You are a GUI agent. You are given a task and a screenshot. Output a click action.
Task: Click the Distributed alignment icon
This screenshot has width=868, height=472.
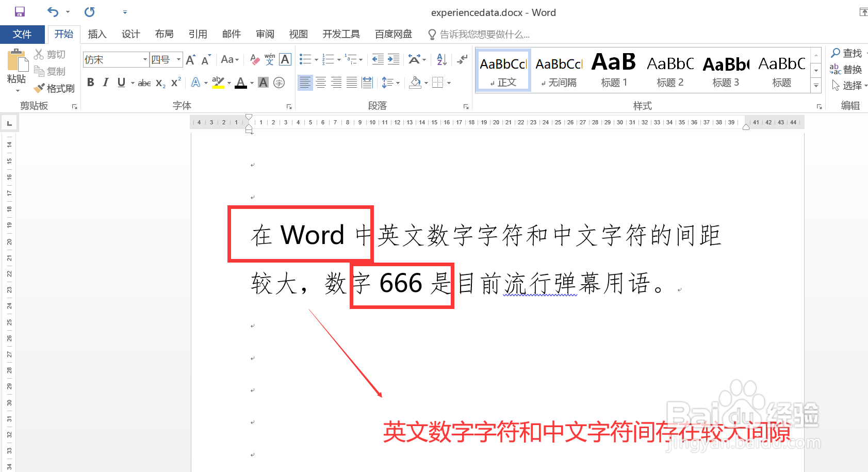367,83
